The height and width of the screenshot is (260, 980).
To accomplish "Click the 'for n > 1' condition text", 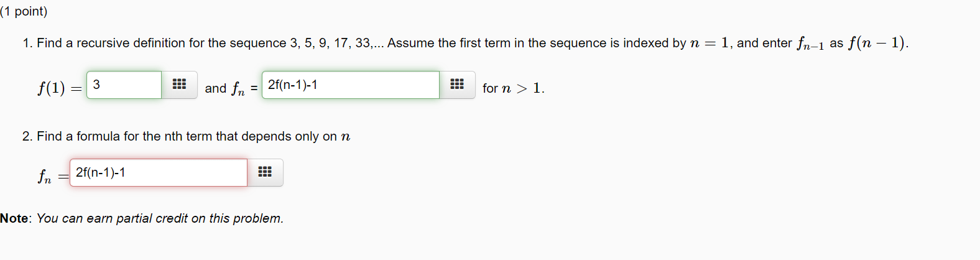I will tap(514, 88).
